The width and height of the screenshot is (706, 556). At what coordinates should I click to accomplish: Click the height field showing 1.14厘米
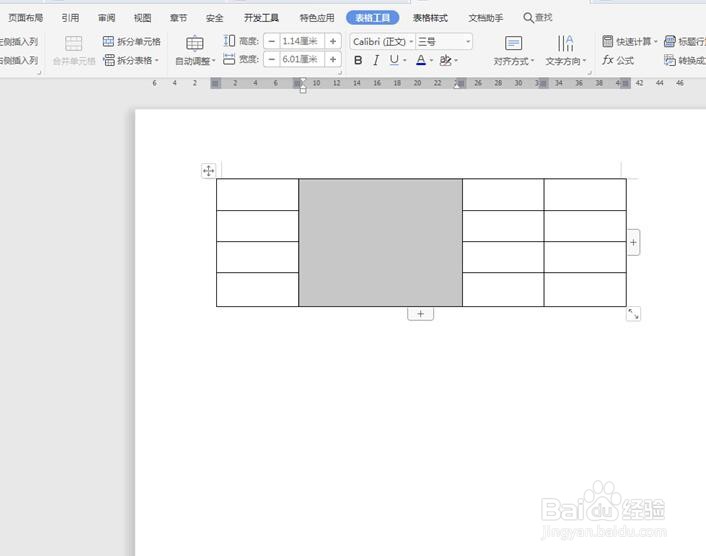pos(302,41)
